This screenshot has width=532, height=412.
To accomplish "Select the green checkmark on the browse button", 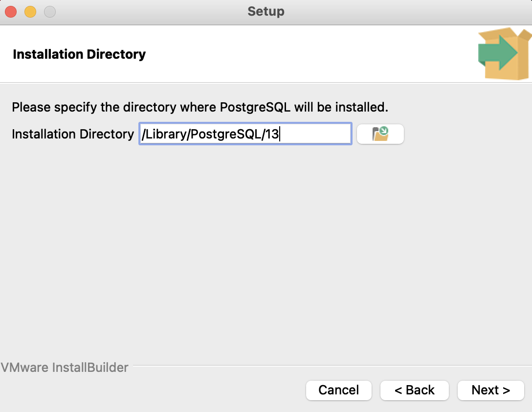I will click(385, 130).
